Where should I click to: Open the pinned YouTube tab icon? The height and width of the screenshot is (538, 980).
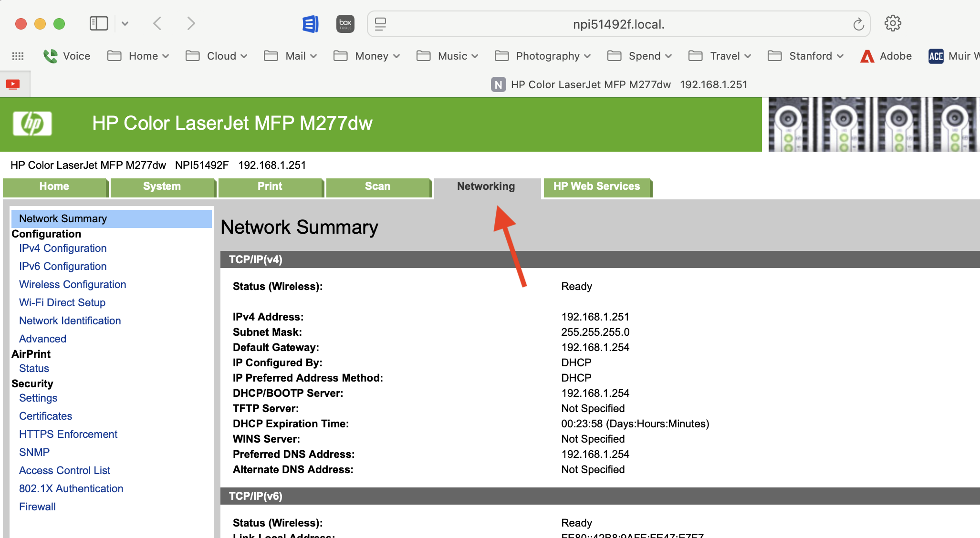pyautogui.click(x=13, y=84)
